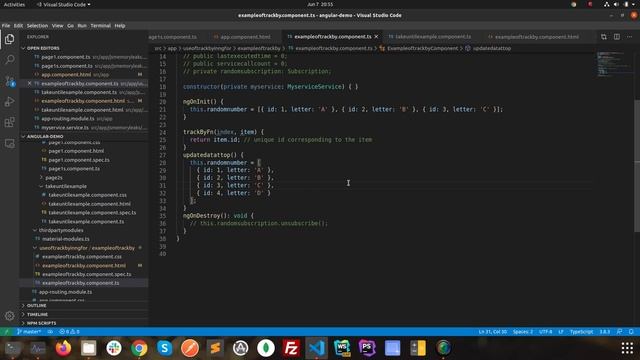
Task: Synchronize changes icon in status bar
Action: 50,332
